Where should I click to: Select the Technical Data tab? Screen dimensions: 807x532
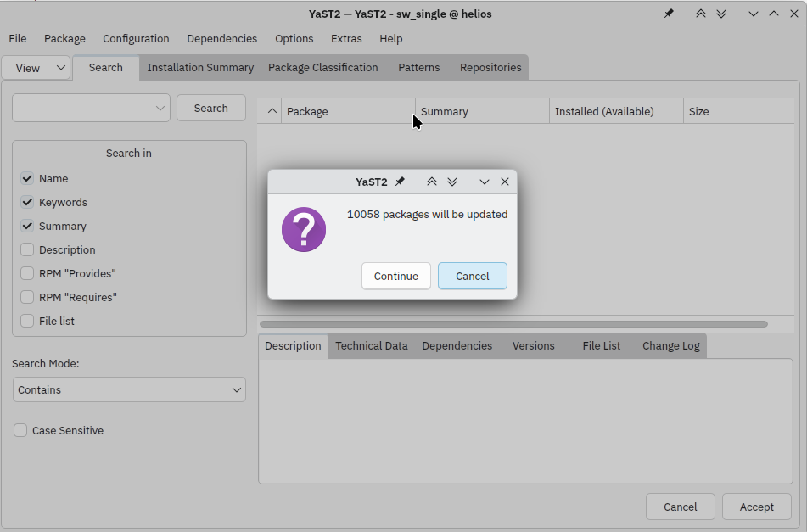click(372, 345)
